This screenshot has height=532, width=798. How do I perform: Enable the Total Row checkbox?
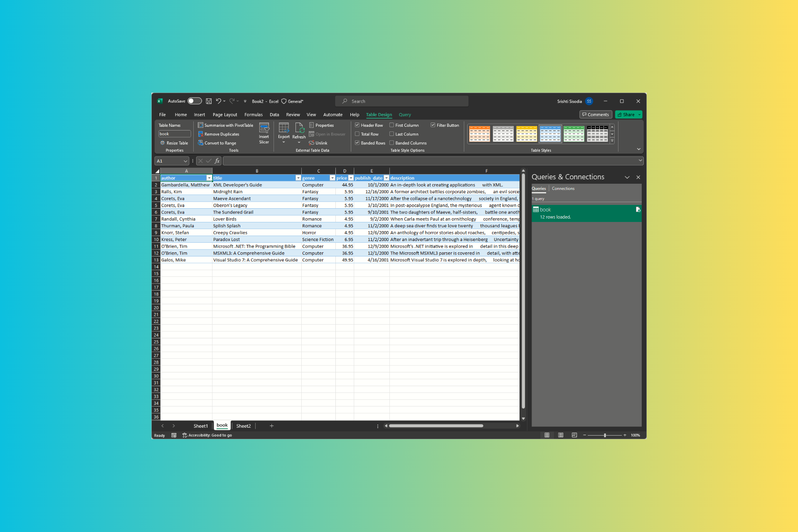click(357, 134)
